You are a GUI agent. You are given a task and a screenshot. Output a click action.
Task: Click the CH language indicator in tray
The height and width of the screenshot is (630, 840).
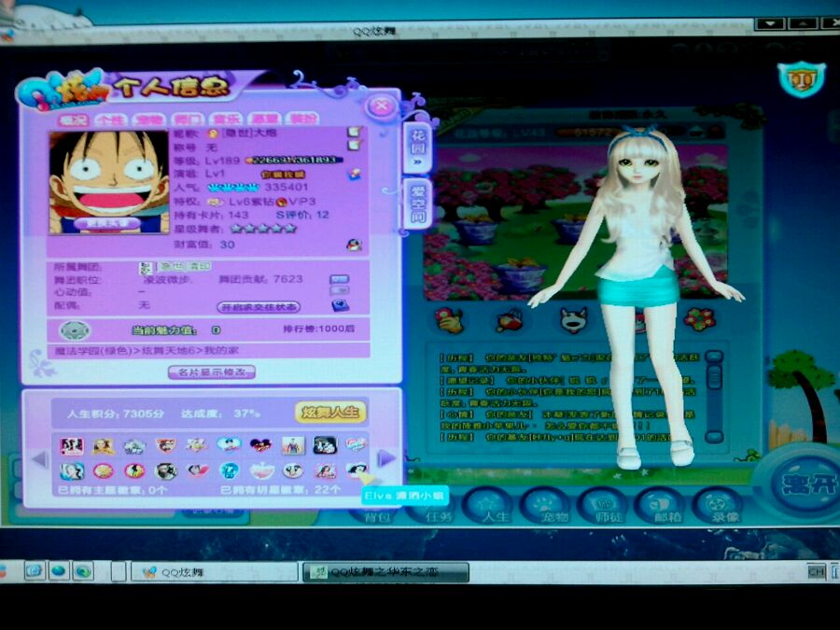point(817,571)
